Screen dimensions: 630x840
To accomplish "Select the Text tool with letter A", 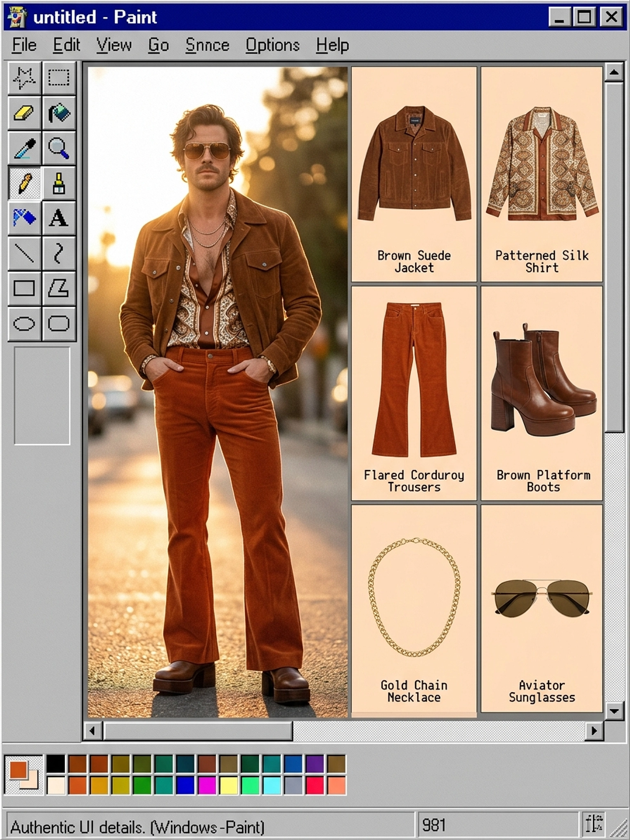I will tap(59, 218).
